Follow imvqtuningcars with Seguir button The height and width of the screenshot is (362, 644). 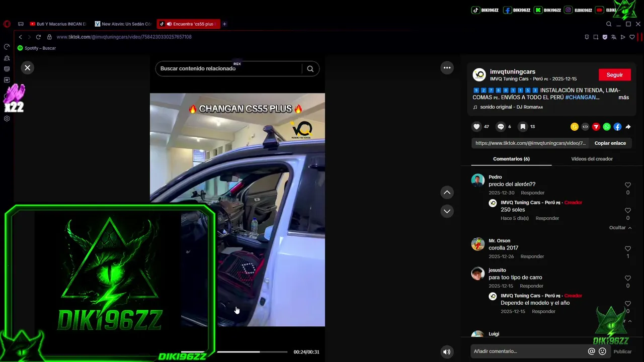click(614, 75)
